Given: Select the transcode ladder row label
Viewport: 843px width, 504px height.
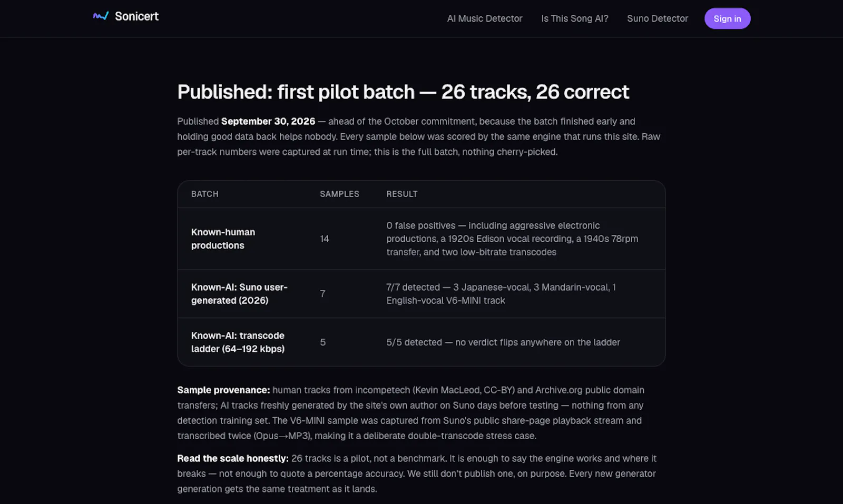Looking at the screenshot, I should coord(238,342).
